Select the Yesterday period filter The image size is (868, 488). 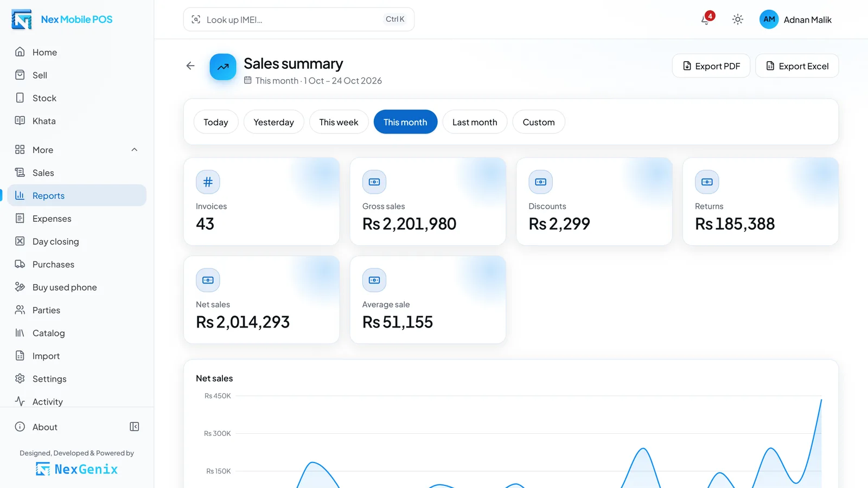point(274,122)
